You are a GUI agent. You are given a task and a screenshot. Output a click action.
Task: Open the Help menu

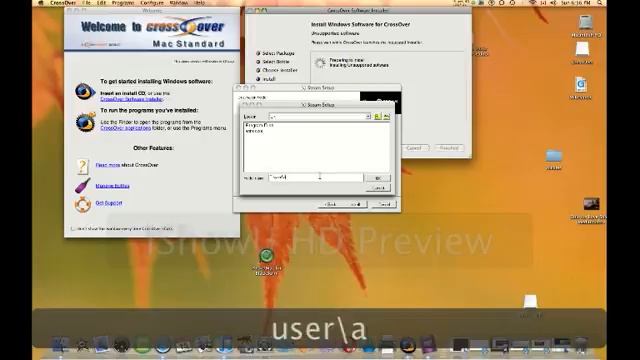199,2
